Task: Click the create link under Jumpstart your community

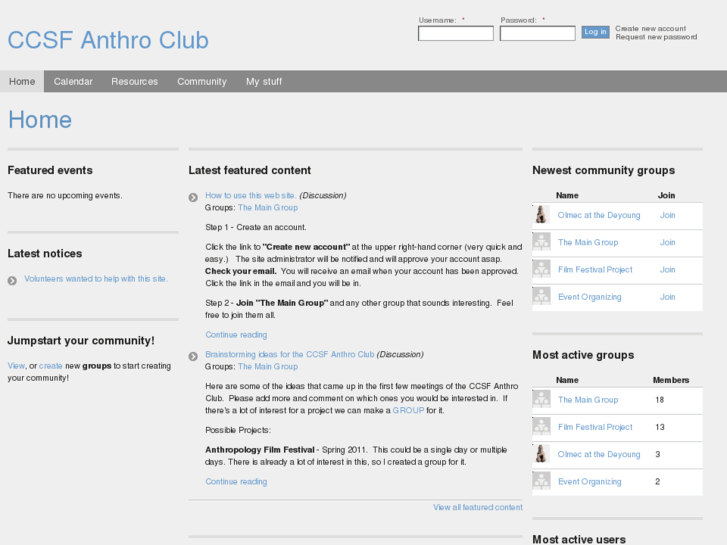Action: point(51,366)
